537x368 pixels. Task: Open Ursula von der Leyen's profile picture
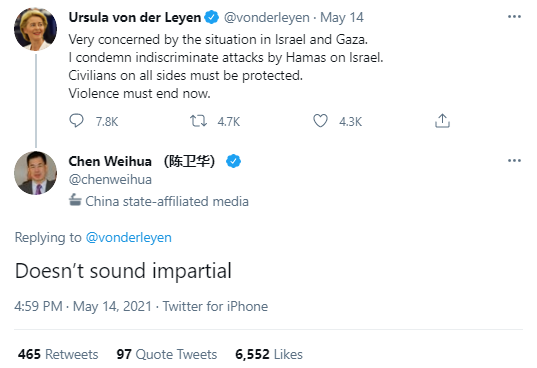36,29
